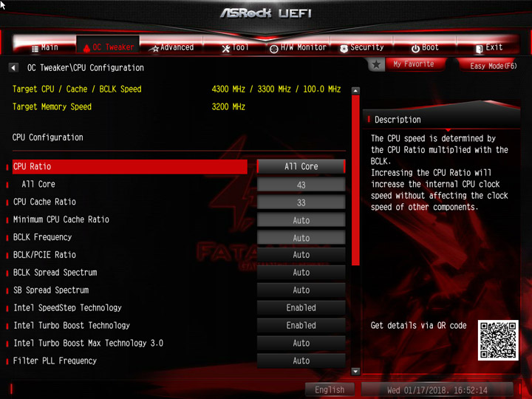Open the Main tab

tap(45, 47)
